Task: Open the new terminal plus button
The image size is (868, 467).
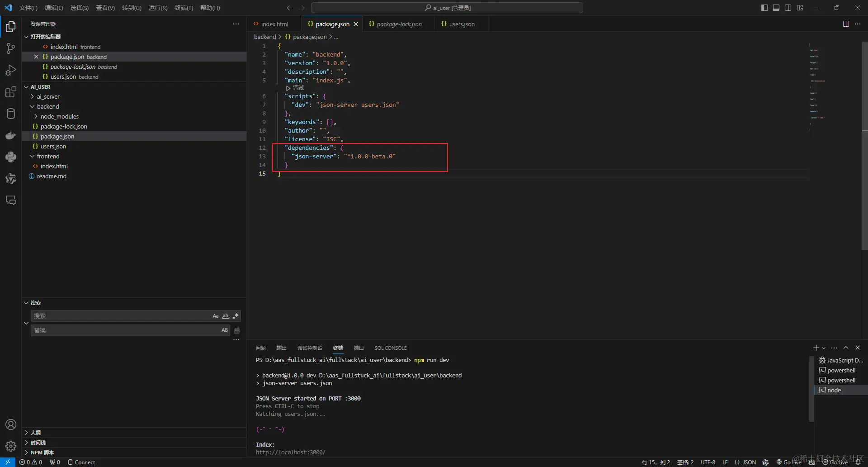Action: coord(816,348)
